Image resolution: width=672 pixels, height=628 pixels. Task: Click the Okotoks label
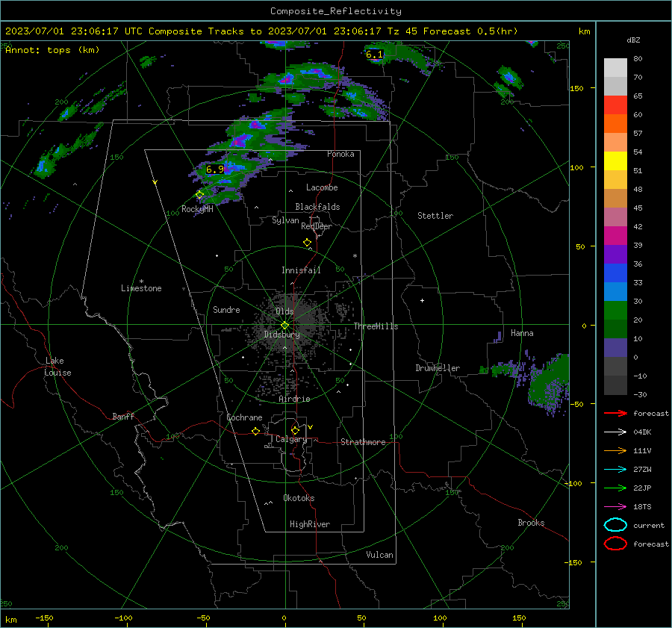pyautogui.click(x=299, y=498)
